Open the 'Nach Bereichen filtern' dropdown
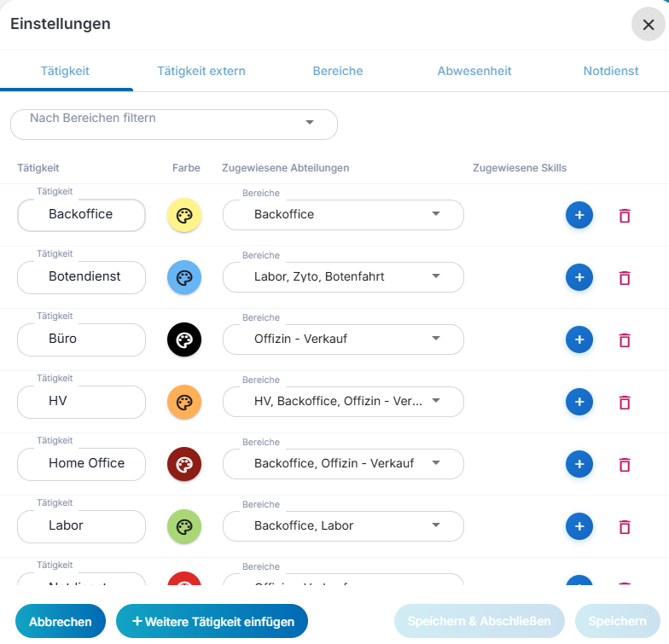This screenshot has height=644, width=669. tap(174, 124)
